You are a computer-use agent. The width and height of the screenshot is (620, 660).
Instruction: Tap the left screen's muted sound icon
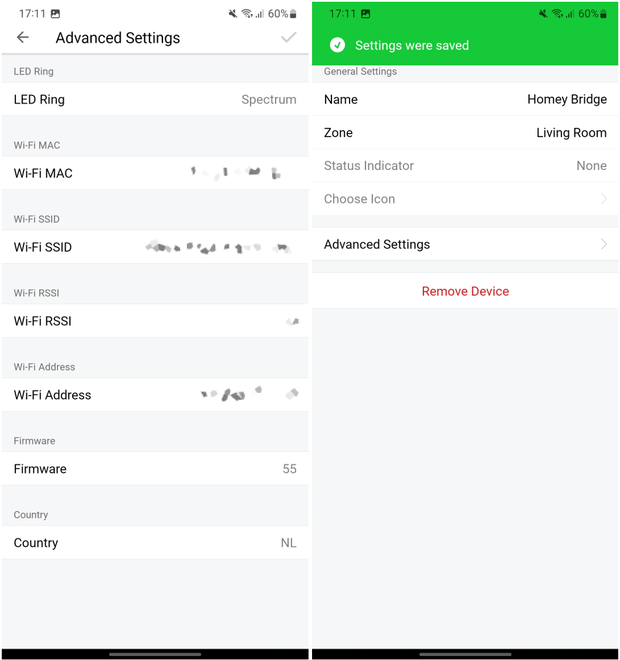[233, 14]
